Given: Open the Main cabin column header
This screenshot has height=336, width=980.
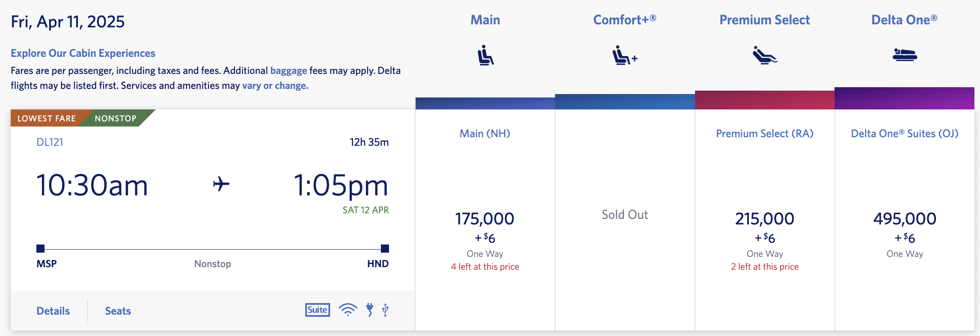Looking at the screenshot, I should tap(485, 20).
